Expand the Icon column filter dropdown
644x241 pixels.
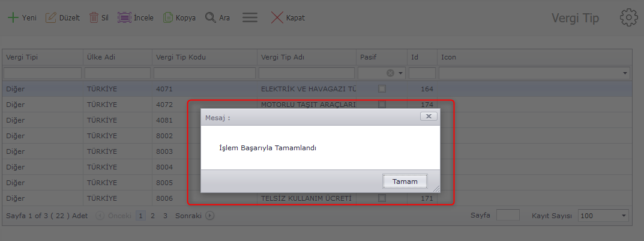point(625,73)
